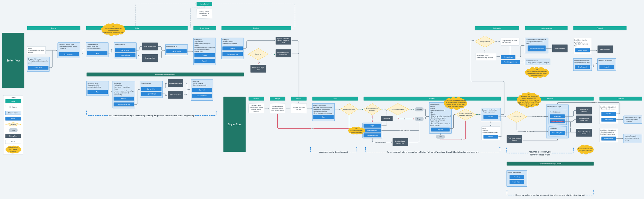
Task: Select the dark Login flow node
Action: pos(387,118)
